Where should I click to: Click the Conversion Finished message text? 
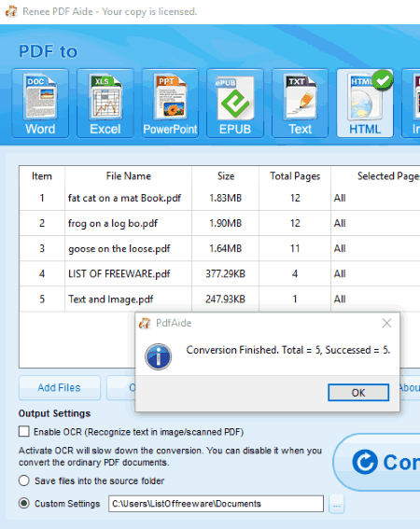click(288, 350)
